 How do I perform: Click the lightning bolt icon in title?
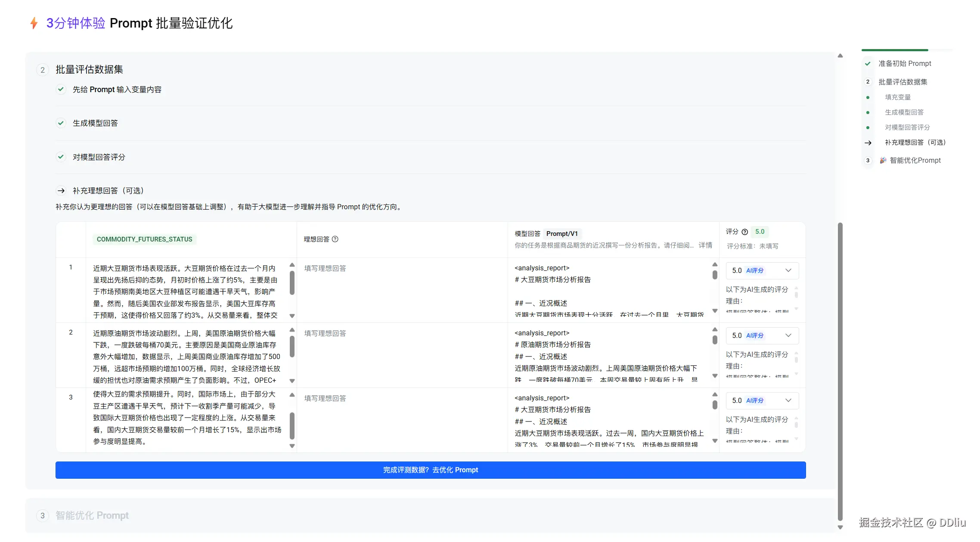[x=34, y=23]
